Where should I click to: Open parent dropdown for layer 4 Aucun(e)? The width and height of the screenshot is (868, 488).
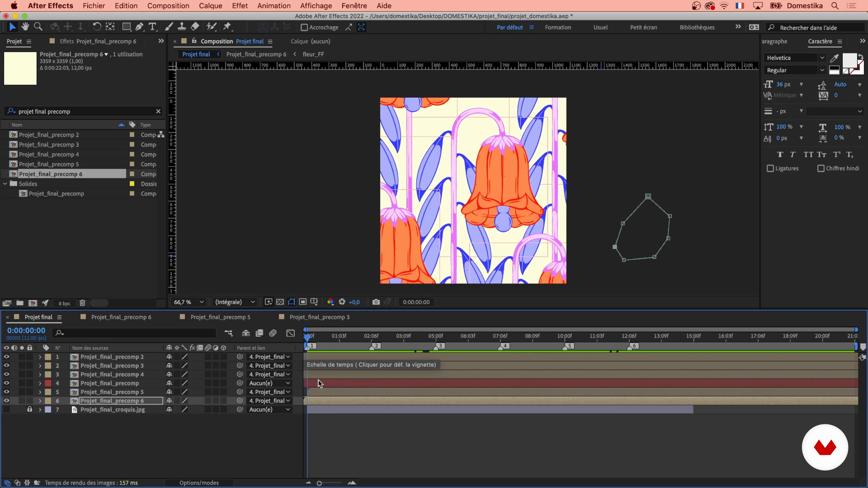pyautogui.click(x=269, y=383)
